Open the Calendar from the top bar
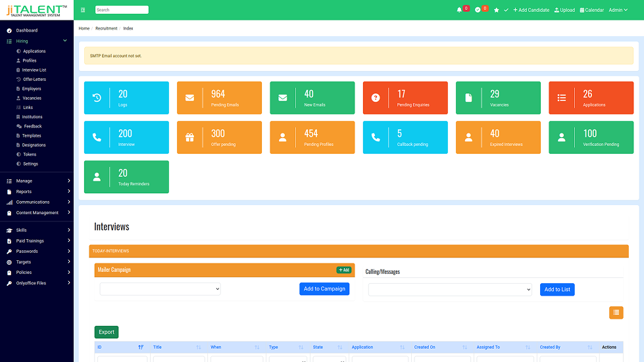The width and height of the screenshot is (644, 362). point(591,10)
